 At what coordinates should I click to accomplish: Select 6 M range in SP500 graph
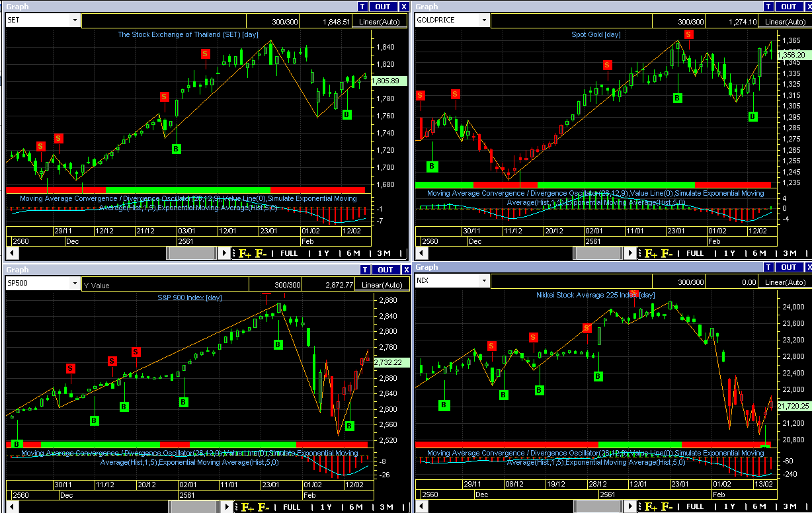[356, 508]
